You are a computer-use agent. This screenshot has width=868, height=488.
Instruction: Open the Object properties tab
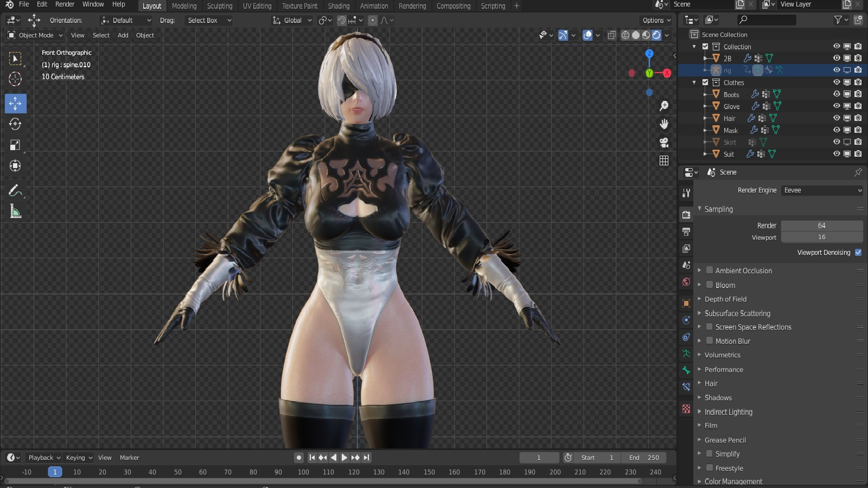[x=686, y=303]
